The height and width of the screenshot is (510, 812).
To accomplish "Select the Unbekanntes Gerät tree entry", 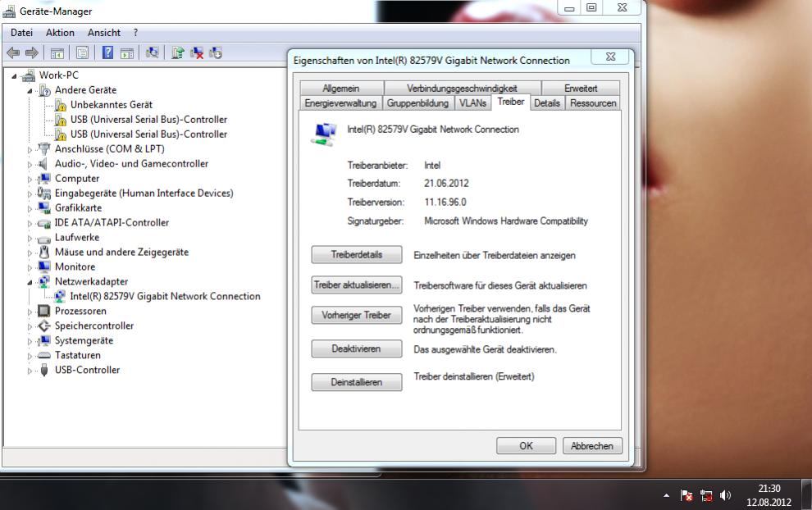I will click(112, 105).
